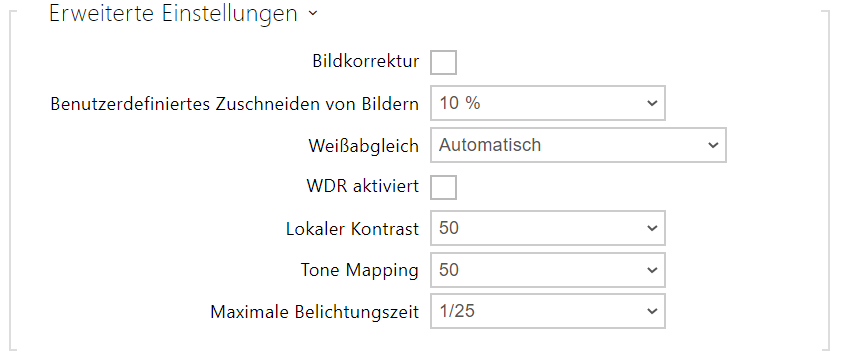
Task: Click the arrow icon of the 10 % dropdown
Action: (x=652, y=103)
